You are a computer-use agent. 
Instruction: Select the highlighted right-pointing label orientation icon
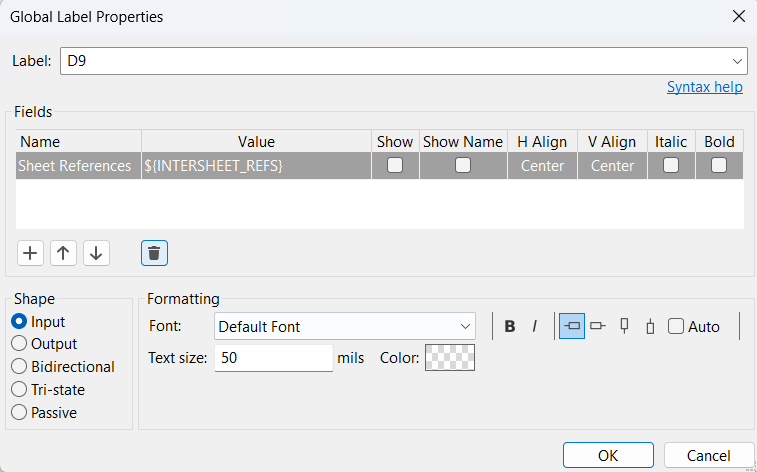click(x=572, y=326)
